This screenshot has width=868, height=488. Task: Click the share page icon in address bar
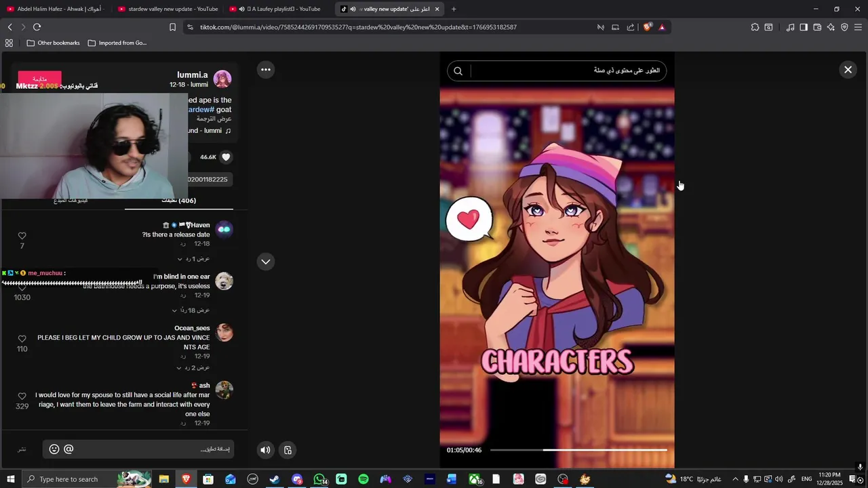pyautogui.click(x=631, y=27)
